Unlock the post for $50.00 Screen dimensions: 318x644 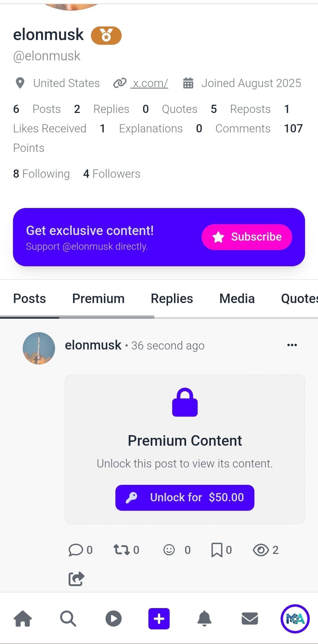185,497
